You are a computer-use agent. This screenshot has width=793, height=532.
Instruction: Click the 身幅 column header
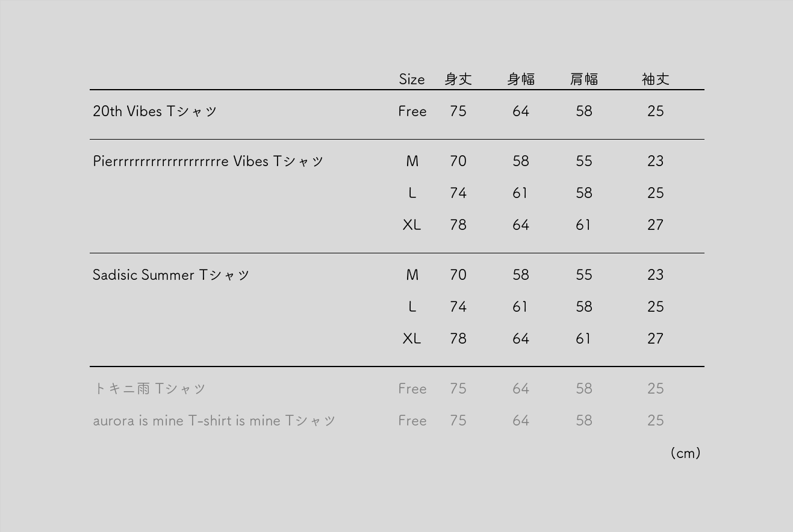(x=521, y=79)
